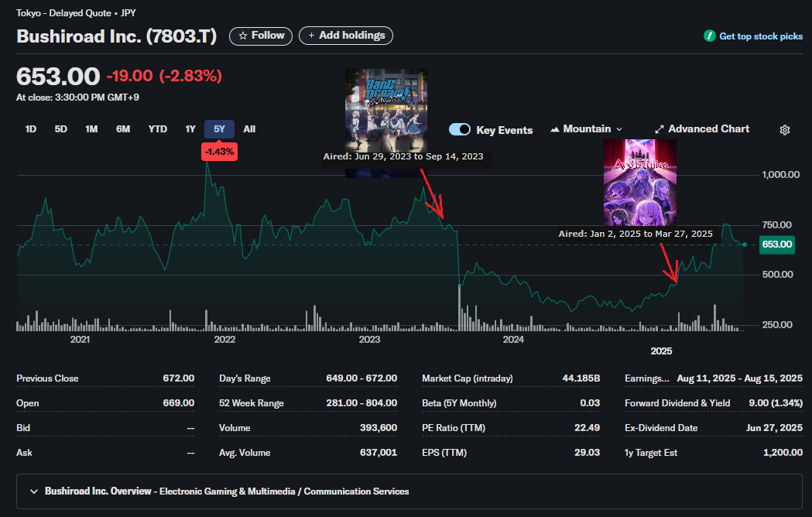Click the EPS (TTM) value 29.03

588,453
